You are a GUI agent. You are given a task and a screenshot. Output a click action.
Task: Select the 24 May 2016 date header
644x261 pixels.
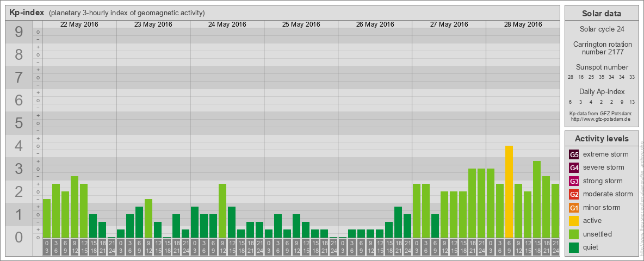227,24
